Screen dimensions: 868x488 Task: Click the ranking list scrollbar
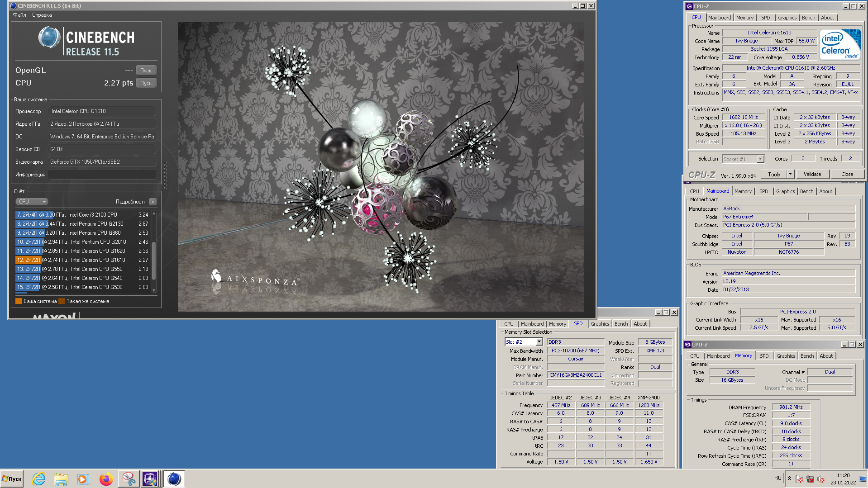click(x=154, y=261)
